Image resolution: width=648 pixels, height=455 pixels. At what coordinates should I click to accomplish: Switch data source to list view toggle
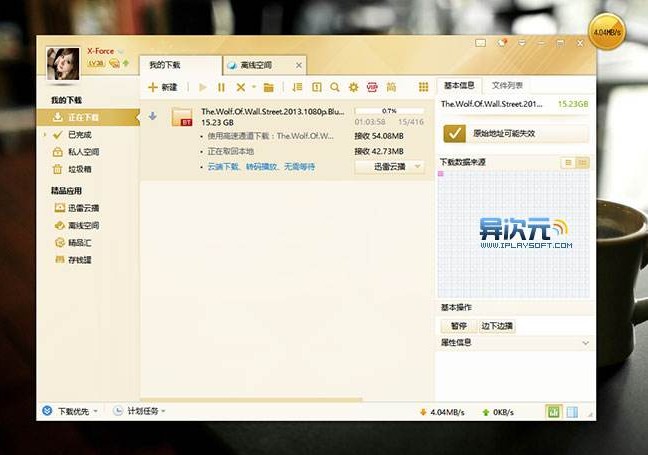[568, 163]
